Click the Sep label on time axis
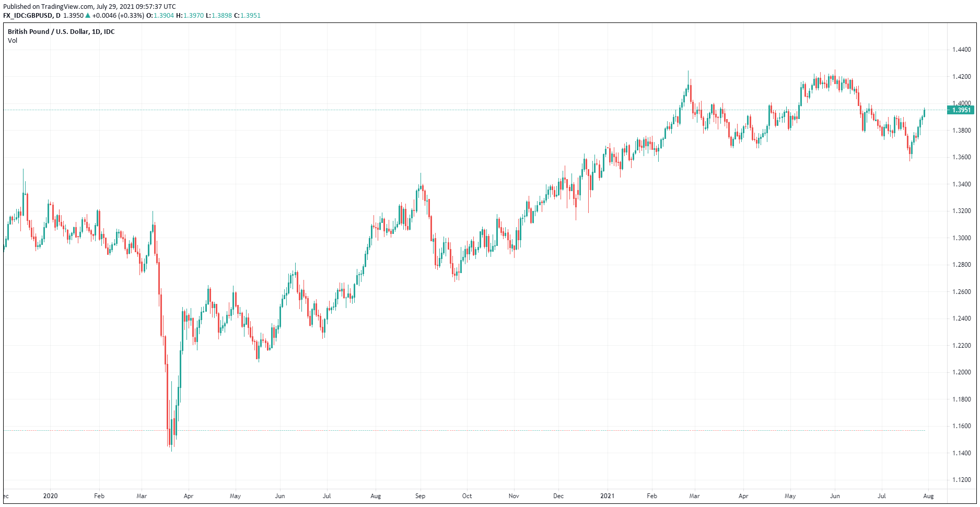 [420, 496]
